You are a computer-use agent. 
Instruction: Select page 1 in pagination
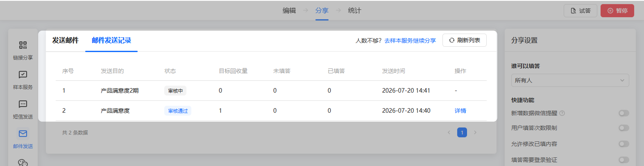pyautogui.click(x=462, y=133)
